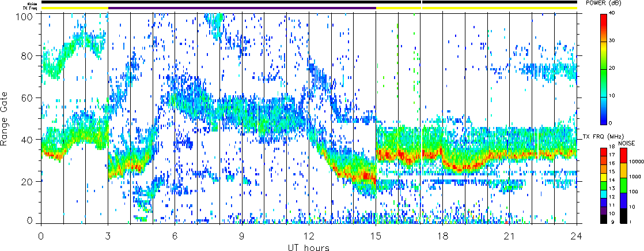Pick the green block in NOISE legend
This screenshot has width=644, height=251.
point(623,186)
